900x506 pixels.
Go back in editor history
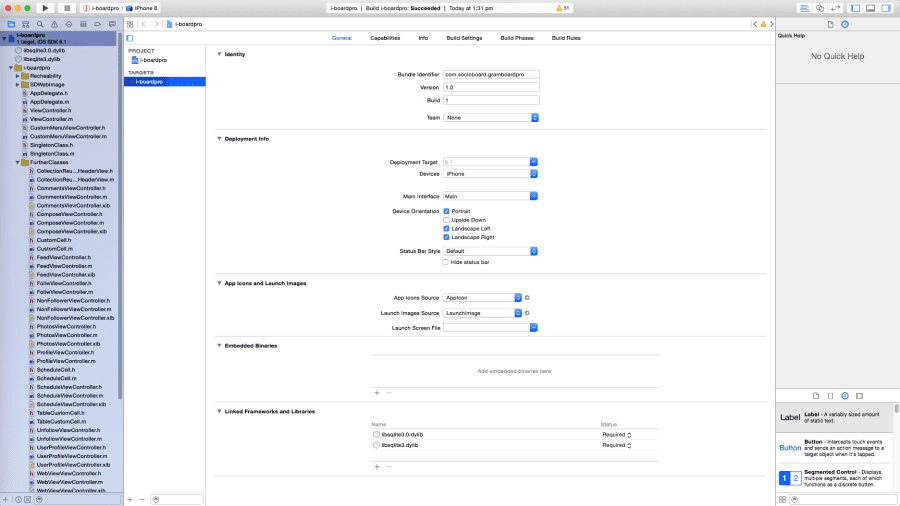click(x=143, y=24)
